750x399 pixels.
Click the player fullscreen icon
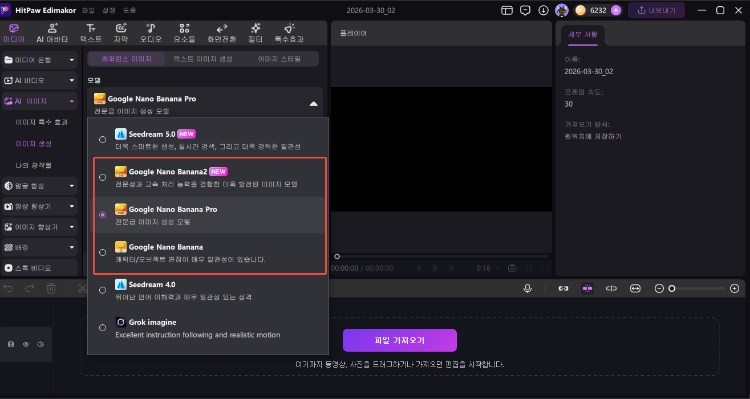pos(545,268)
